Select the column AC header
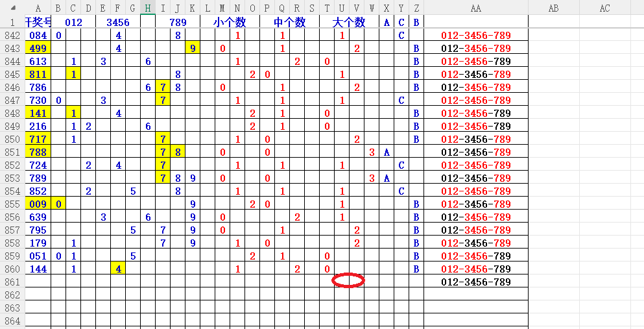The height and width of the screenshot is (329, 644). point(604,8)
